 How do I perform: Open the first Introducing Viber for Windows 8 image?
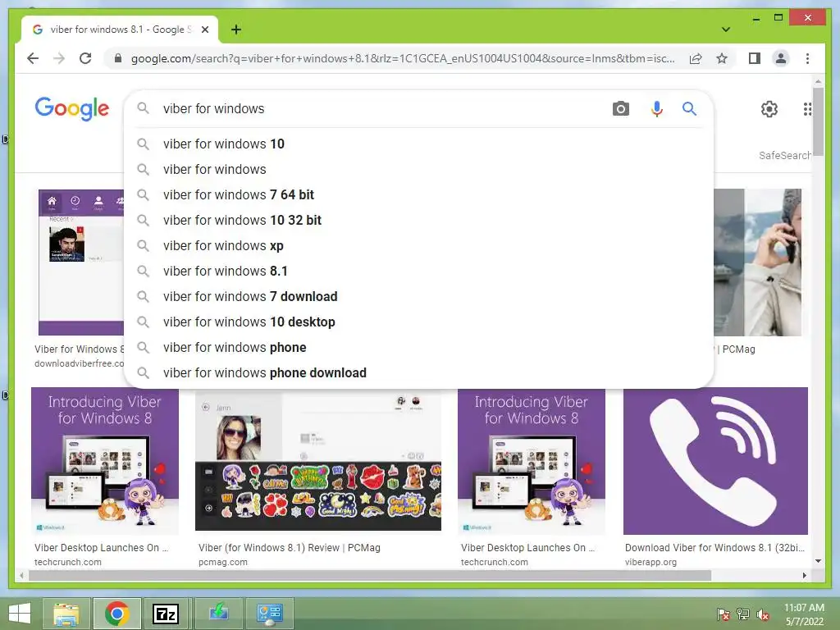[x=105, y=461]
